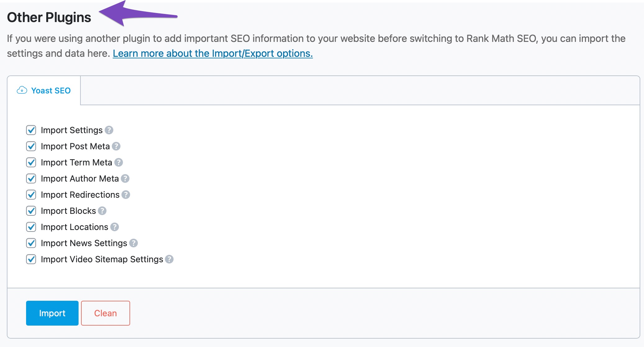Image resolution: width=644 pixels, height=347 pixels.
Task: Click help icon beside Import Term Meta
Action: click(119, 162)
